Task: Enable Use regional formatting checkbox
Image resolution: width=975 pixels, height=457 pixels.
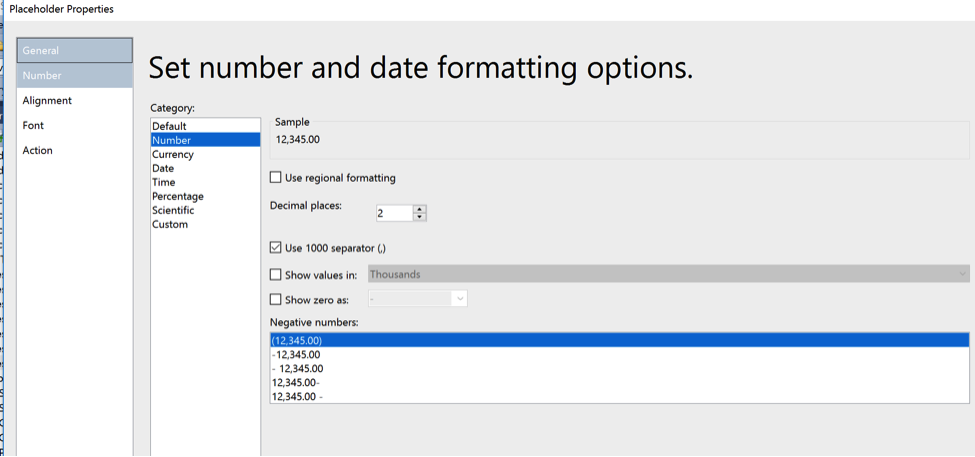Action: pos(275,178)
